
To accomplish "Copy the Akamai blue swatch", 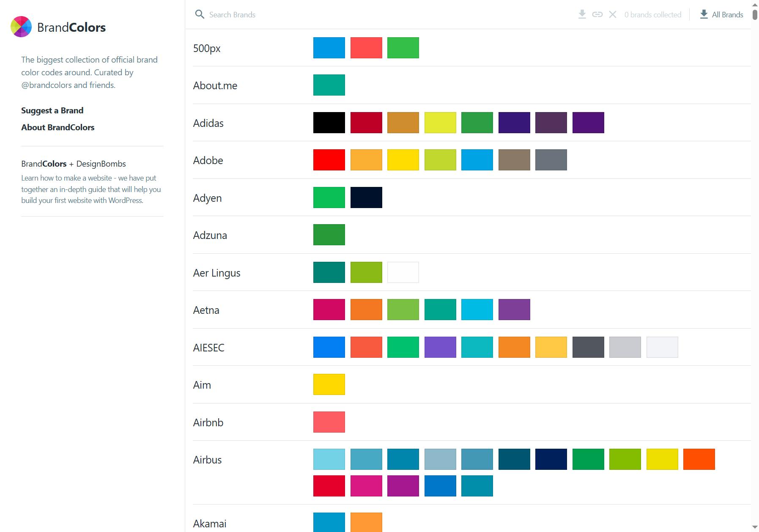I will pos(329,522).
